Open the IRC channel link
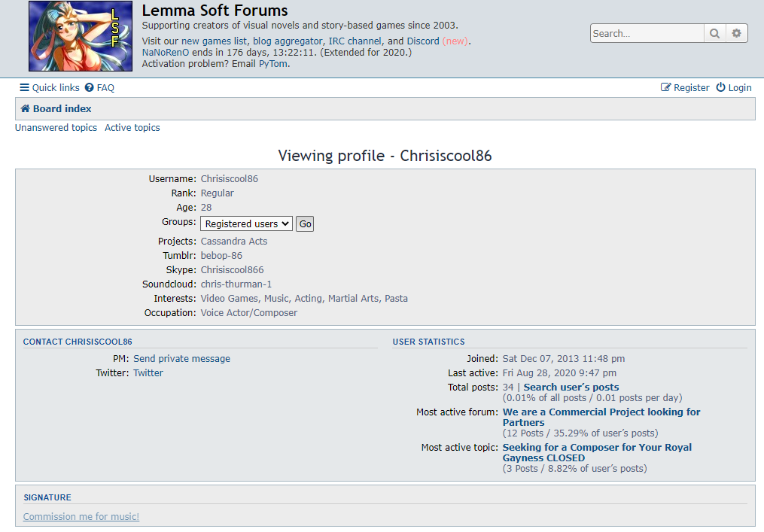Image resolution: width=764 pixels, height=532 pixels. coord(355,41)
